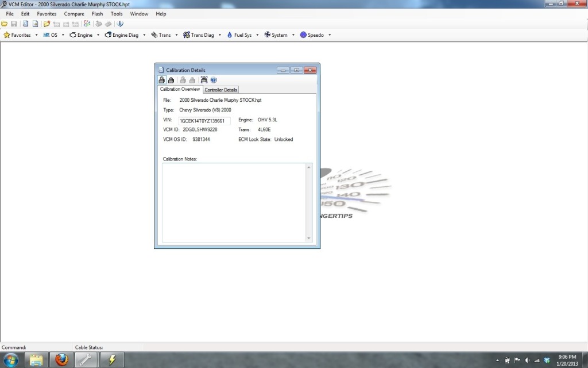
Task: Open the Trans Diag toolbar button
Action: pos(198,35)
